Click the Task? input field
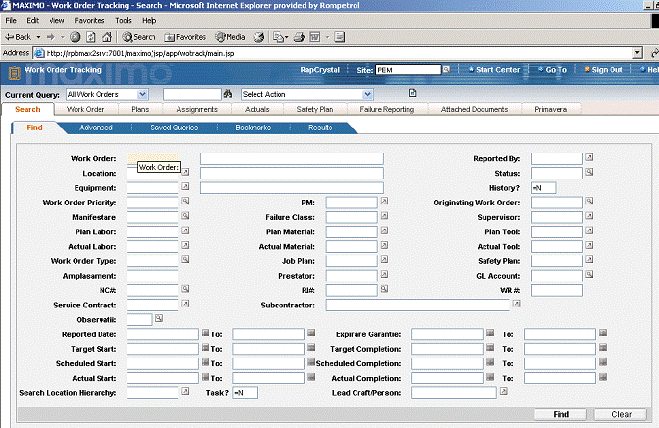Screen dimensions: 659x428 pyautogui.click(x=245, y=393)
